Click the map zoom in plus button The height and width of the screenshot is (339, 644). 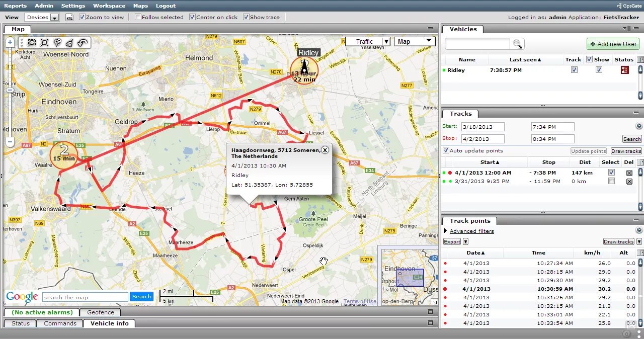(x=10, y=42)
